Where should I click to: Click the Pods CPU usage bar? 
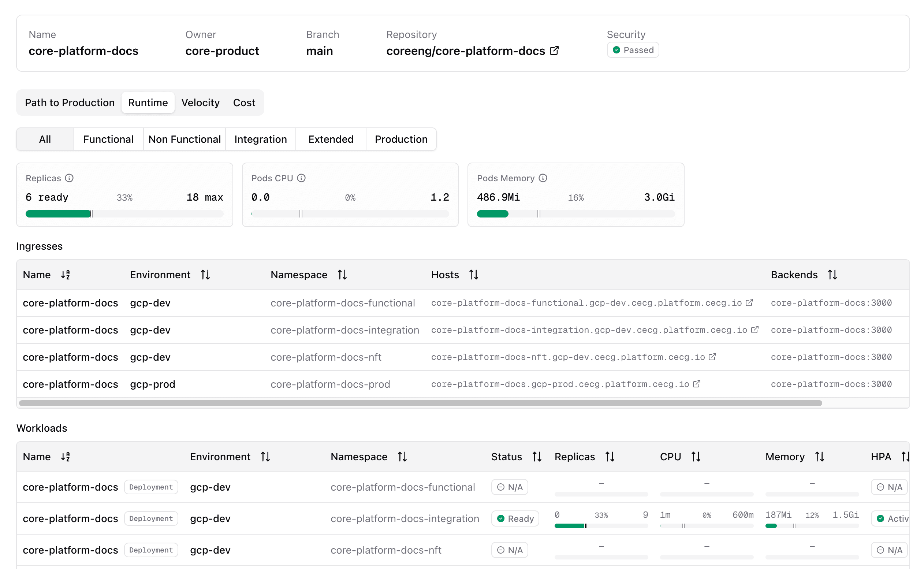click(x=350, y=214)
